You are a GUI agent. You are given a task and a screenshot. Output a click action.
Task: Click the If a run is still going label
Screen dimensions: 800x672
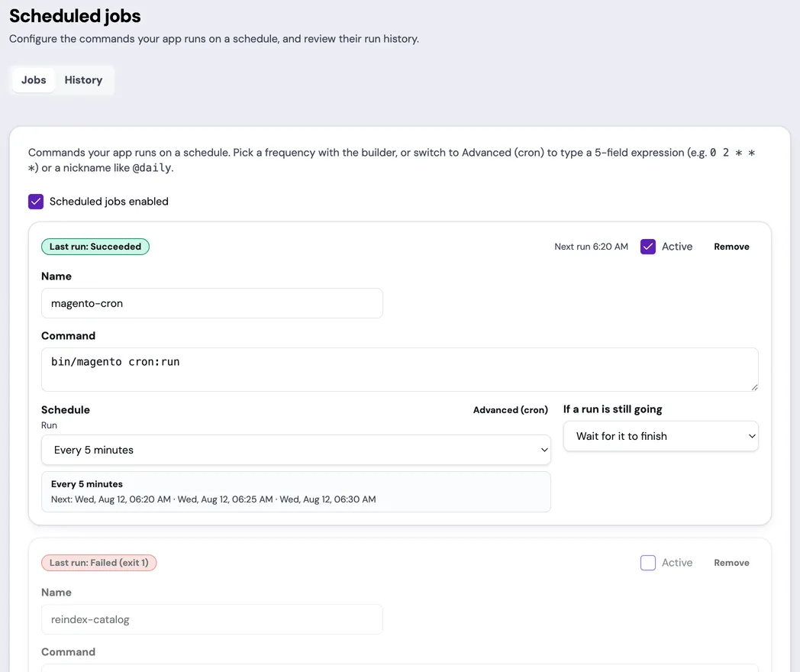[x=613, y=409]
